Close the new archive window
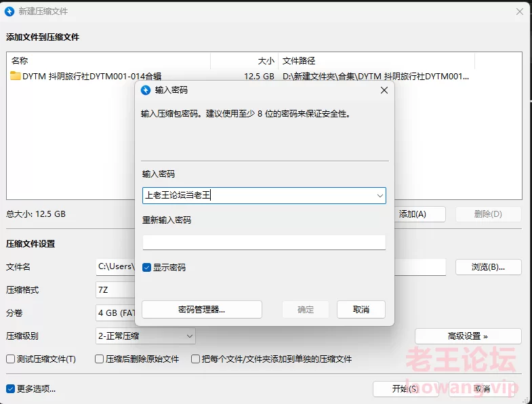532x404 pixels. coord(519,12)
